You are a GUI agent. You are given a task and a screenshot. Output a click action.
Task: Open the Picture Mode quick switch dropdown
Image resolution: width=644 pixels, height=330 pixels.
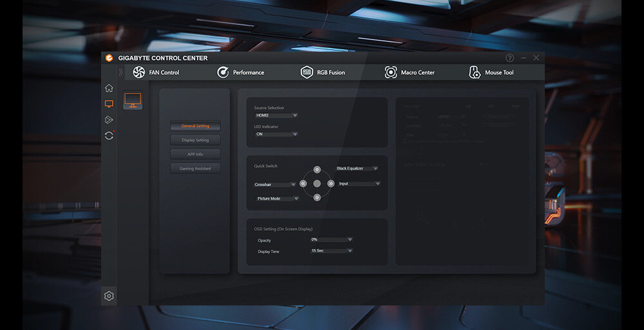click(x=278, y=199)
